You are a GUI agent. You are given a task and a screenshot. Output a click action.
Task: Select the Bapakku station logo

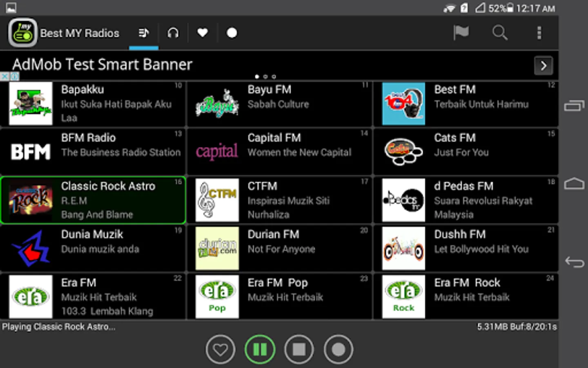tap(31, 103)
